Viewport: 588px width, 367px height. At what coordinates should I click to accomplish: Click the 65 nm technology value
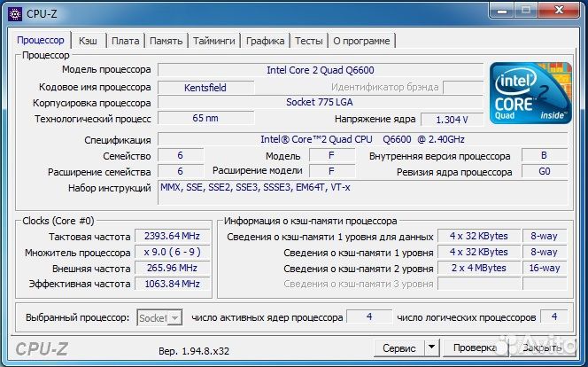pos(205,118)
